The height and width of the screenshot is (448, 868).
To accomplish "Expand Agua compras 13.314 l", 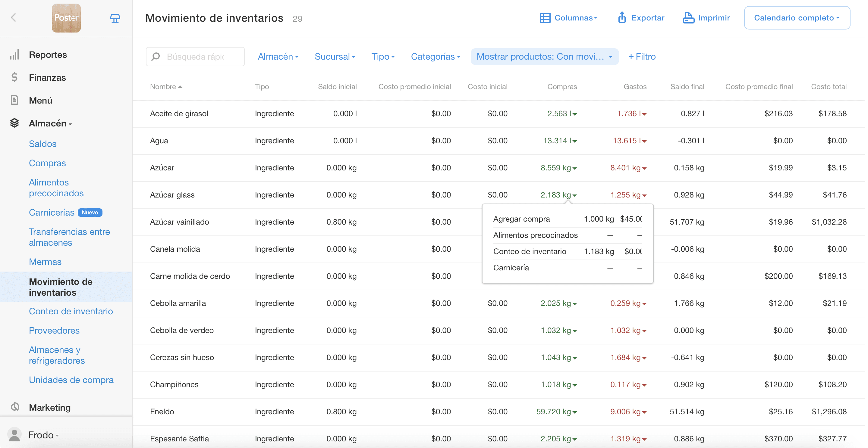I will pyautogui.click(x=560, y=141).
